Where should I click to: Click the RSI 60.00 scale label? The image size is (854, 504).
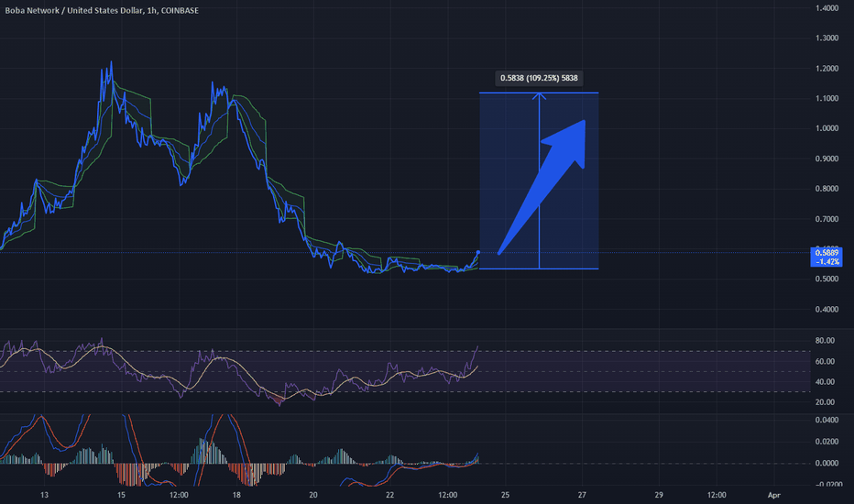tap(825, 361)
